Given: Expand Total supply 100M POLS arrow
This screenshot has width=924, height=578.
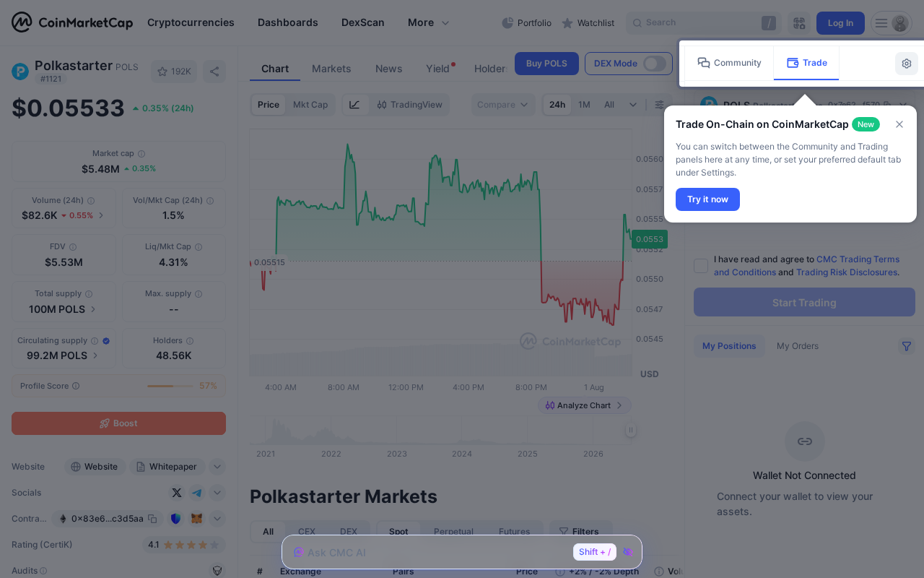Looking at the screenshot, I should pyautogui.click(x=93, y=309).
